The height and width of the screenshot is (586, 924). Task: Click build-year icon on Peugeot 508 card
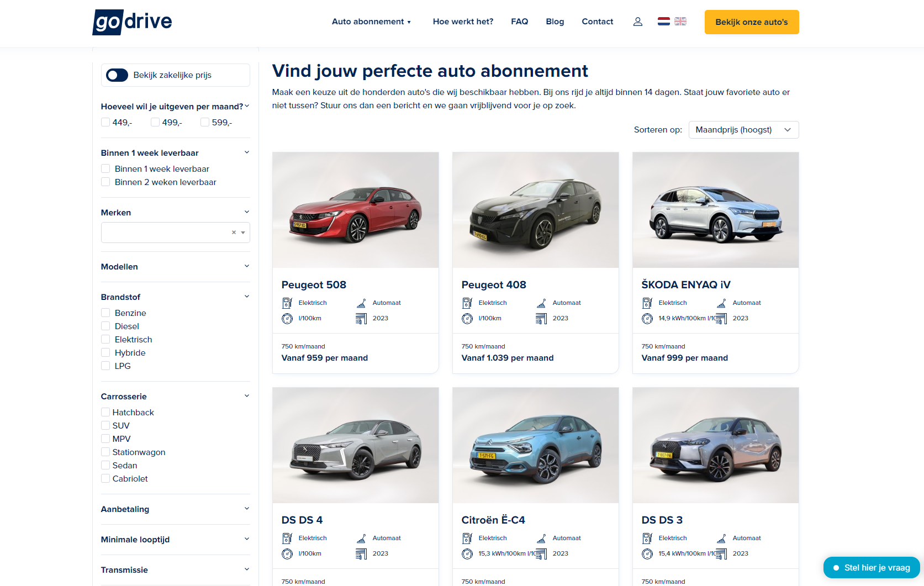tap(361, 318)
